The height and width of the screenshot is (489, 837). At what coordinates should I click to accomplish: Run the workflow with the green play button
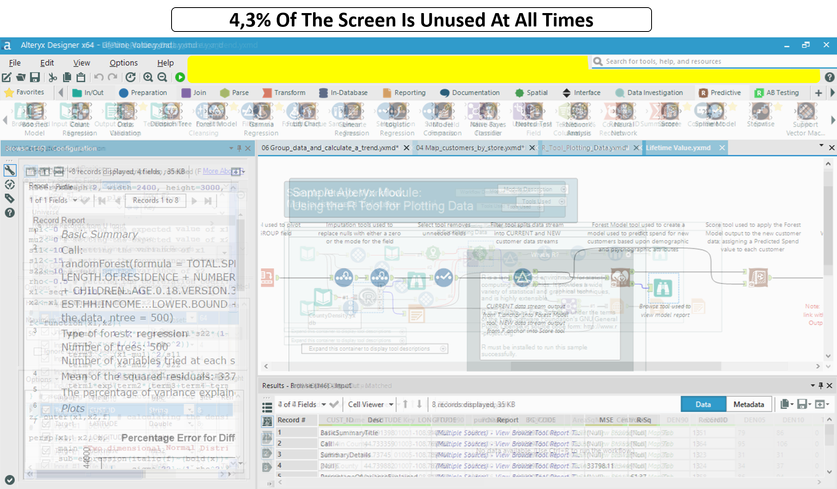click(x=180, y=77)
